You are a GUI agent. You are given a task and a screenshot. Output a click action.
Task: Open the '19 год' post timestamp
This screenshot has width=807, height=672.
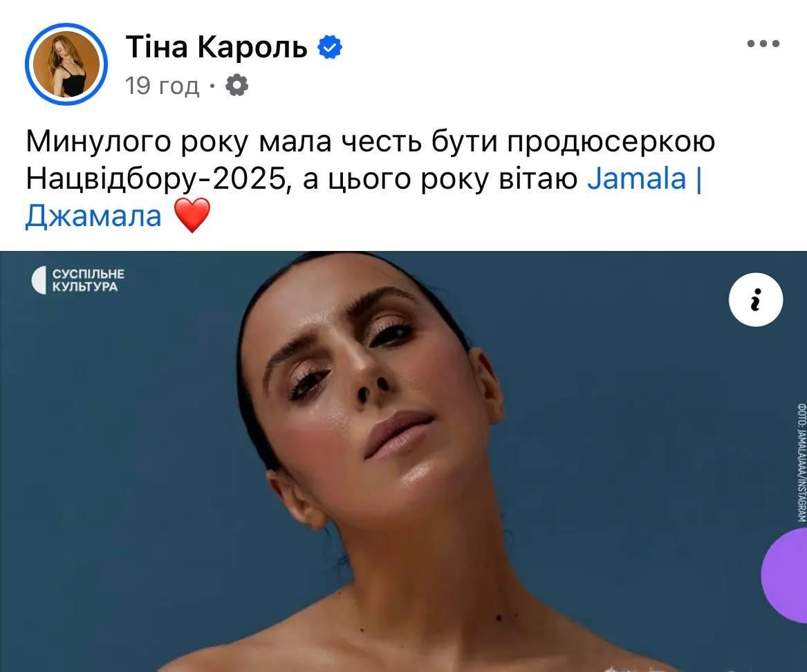point(162,86)
